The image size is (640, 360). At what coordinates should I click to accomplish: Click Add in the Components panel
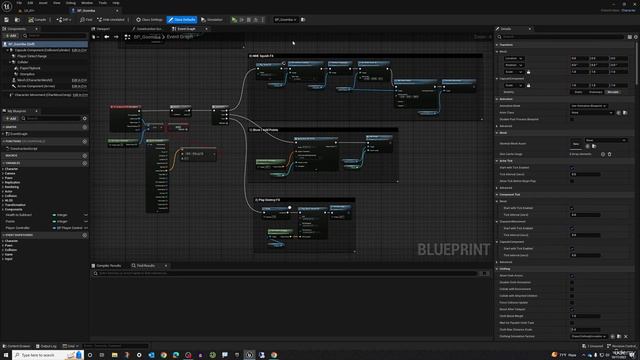pyautogui.click(x=11, y=36)
